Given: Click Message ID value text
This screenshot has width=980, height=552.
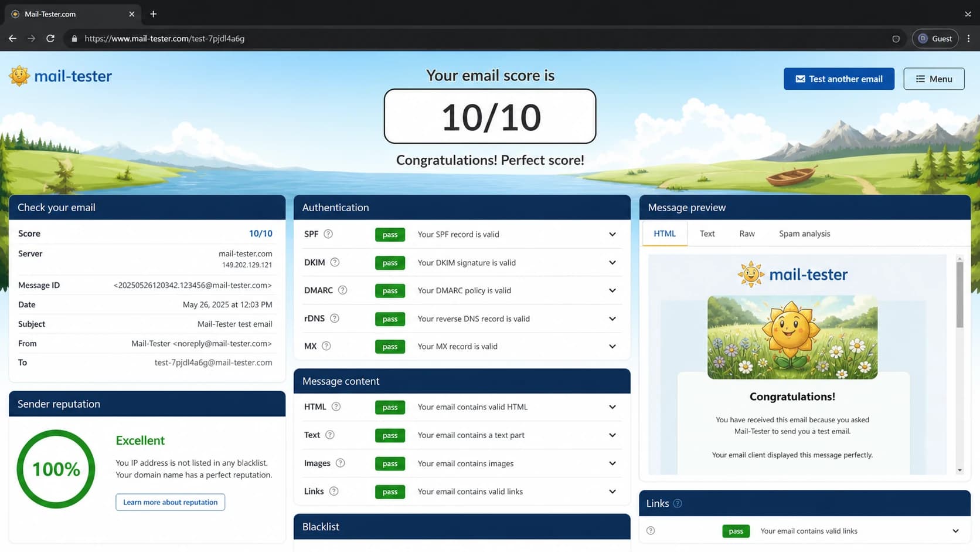Looking at the screenshot, I should [x=193, y=285].
